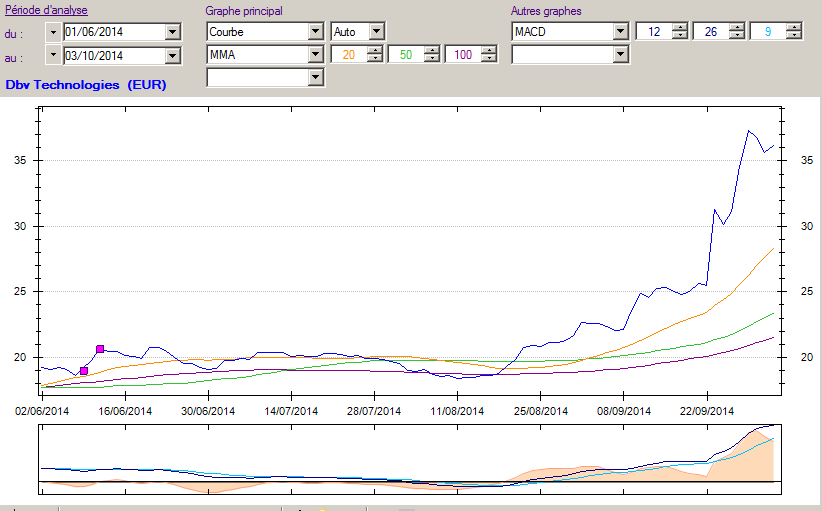Increase the MACD signal 9 value

coord(794,28)
